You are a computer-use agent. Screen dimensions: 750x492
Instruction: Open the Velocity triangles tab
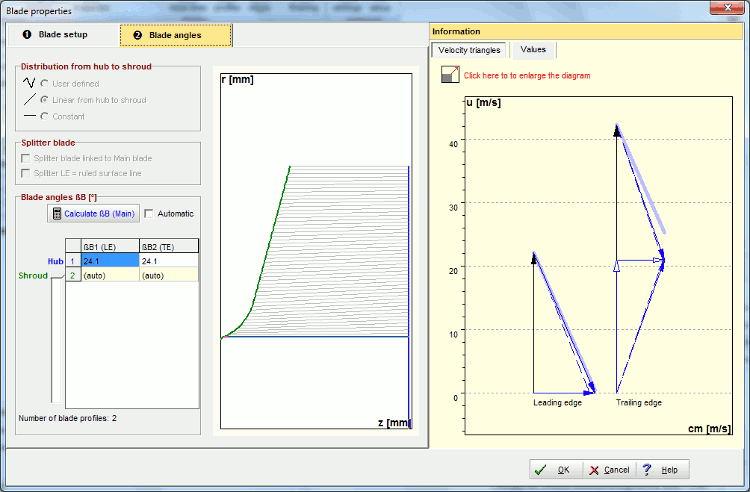469,50
